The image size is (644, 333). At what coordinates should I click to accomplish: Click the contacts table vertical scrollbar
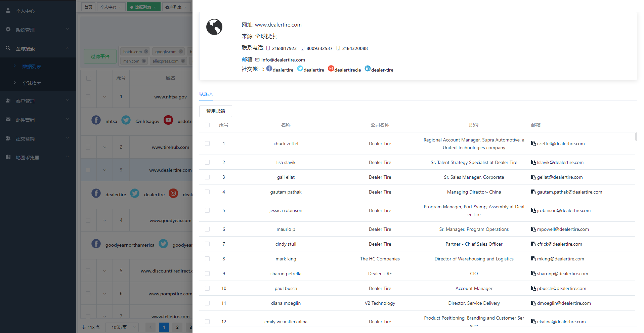pos(636,136)
